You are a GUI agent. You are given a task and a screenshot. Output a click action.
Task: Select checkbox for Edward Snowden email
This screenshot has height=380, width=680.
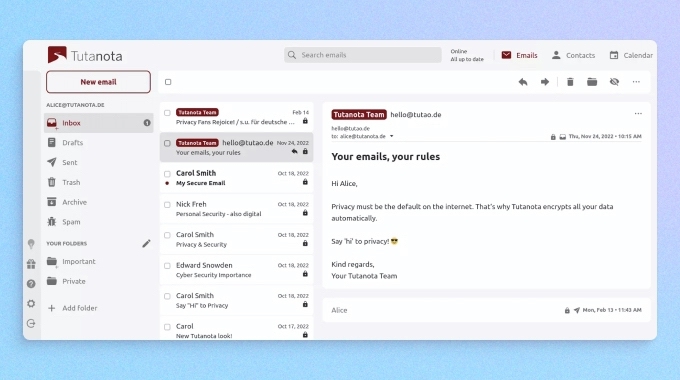point(167,266)
